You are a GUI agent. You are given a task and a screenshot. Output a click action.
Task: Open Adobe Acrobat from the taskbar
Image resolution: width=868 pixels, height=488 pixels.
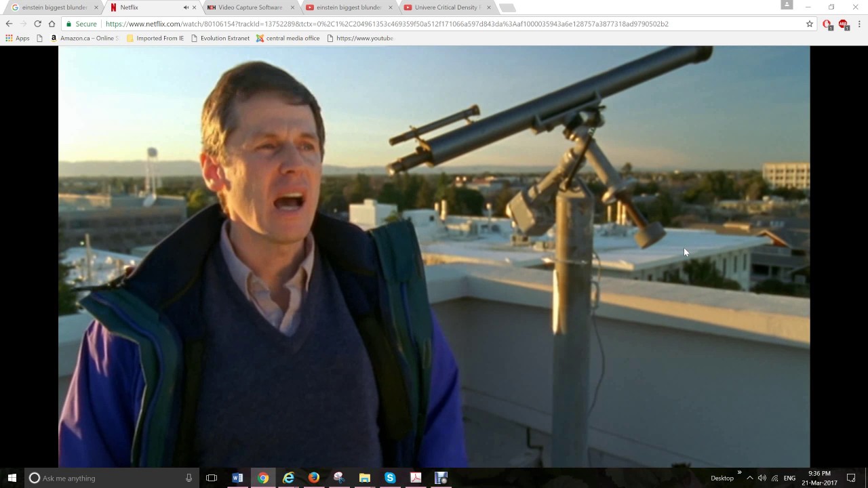tap(416, 478)
